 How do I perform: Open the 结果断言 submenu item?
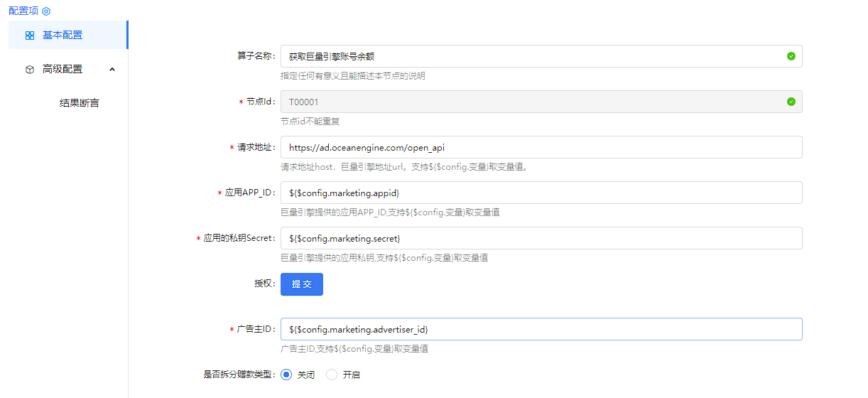coord(79,103)
